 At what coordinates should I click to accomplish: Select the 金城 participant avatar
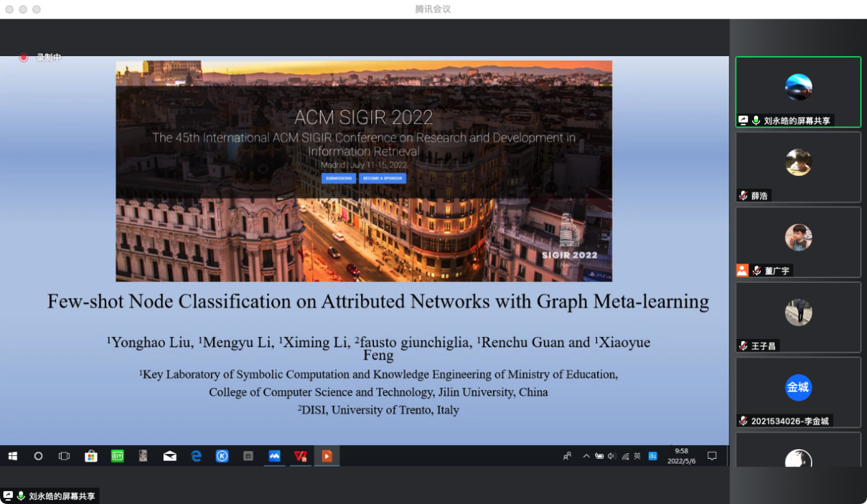point(798,388)
